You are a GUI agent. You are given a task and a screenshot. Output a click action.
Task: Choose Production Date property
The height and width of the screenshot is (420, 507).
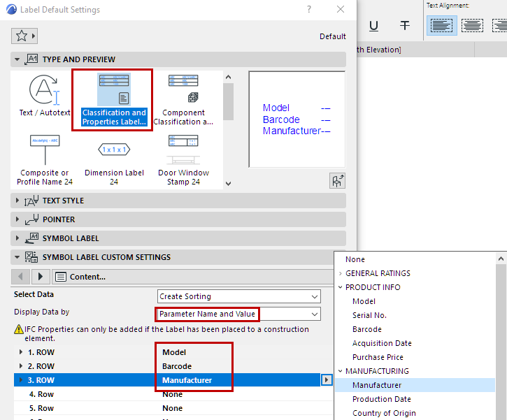point(382,399)
